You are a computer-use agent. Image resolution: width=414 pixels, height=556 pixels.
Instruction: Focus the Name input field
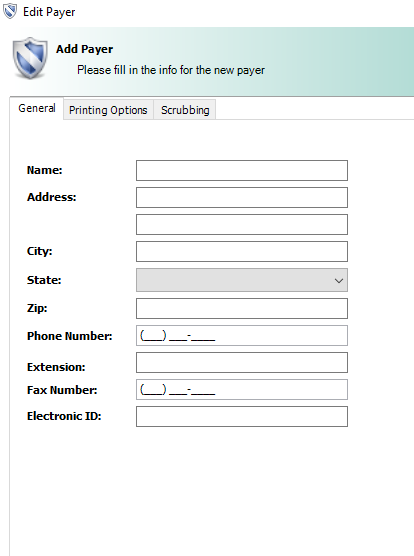tap(242, 171)
